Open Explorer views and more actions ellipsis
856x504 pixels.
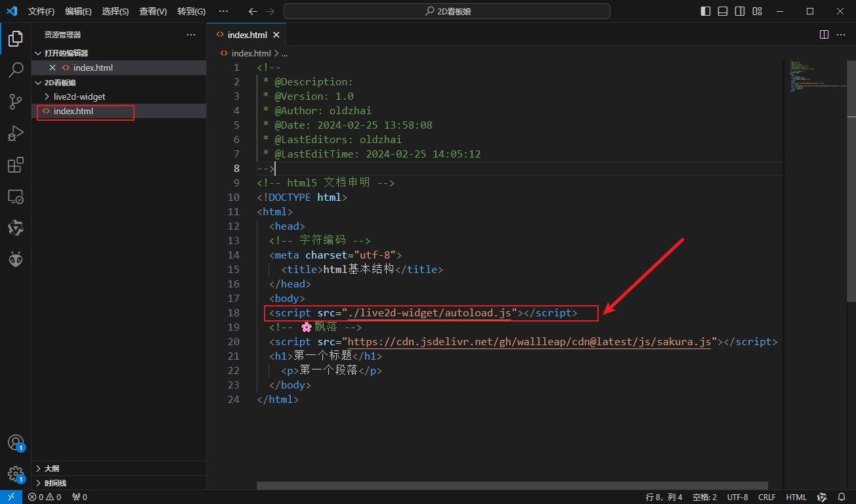[x=191, y=35]
